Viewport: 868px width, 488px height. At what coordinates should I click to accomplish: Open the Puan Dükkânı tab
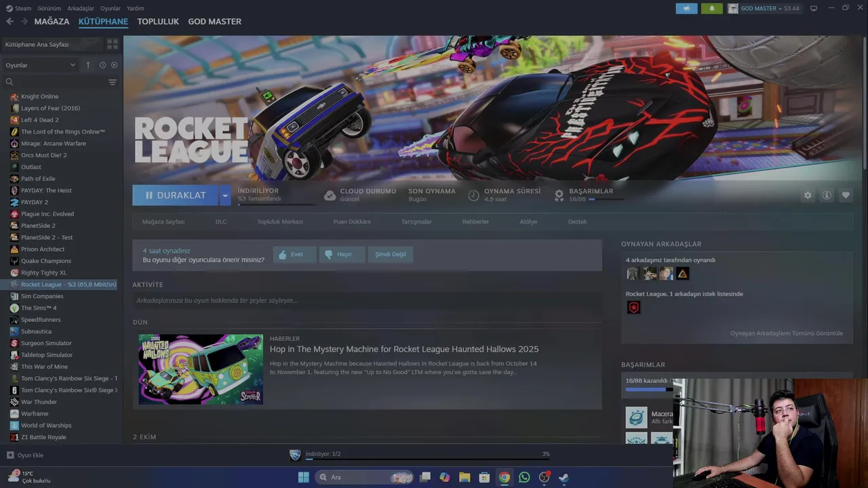click(x=352, y=222)
